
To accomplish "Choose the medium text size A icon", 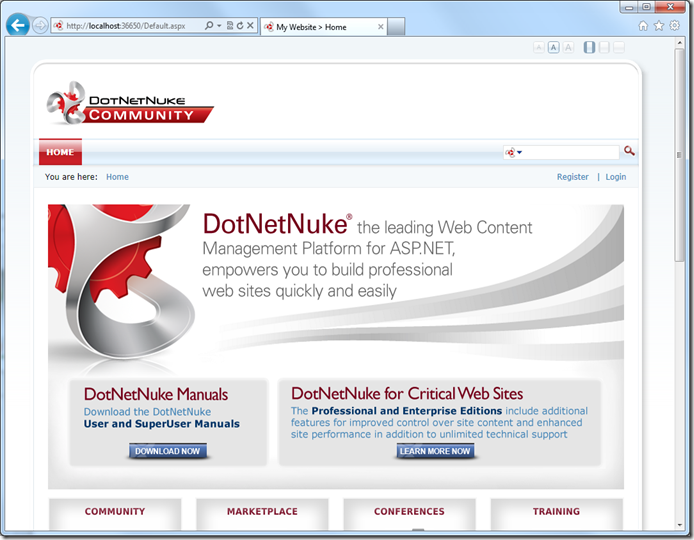I will click(554, 47).
